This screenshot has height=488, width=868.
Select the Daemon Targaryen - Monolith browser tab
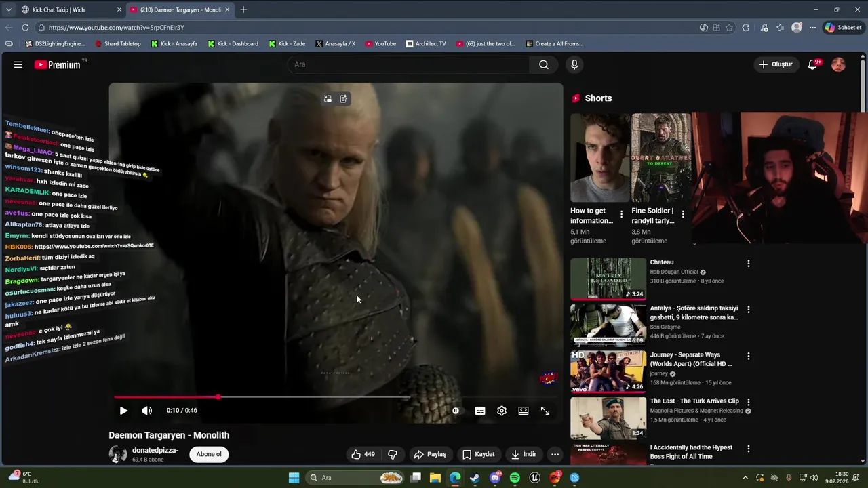coord(180,9)
